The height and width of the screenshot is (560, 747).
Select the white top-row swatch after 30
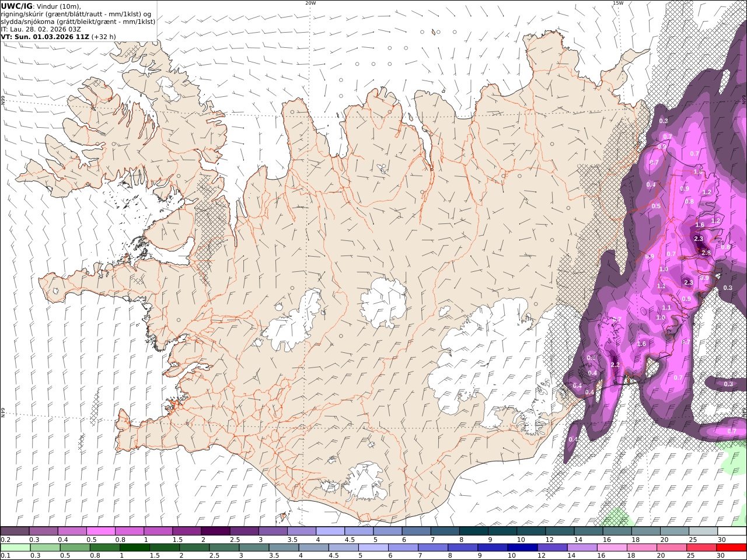(732, 531)
